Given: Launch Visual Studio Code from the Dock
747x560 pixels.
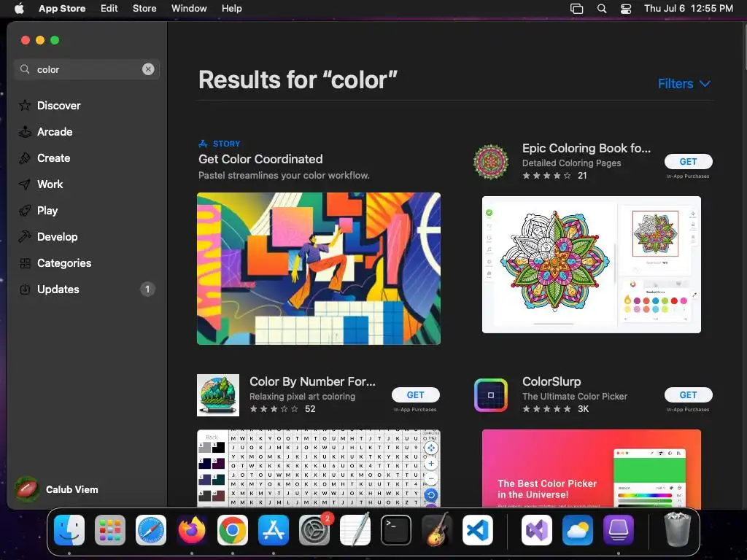Looking at the screenshot, I should tap(478, 530).
